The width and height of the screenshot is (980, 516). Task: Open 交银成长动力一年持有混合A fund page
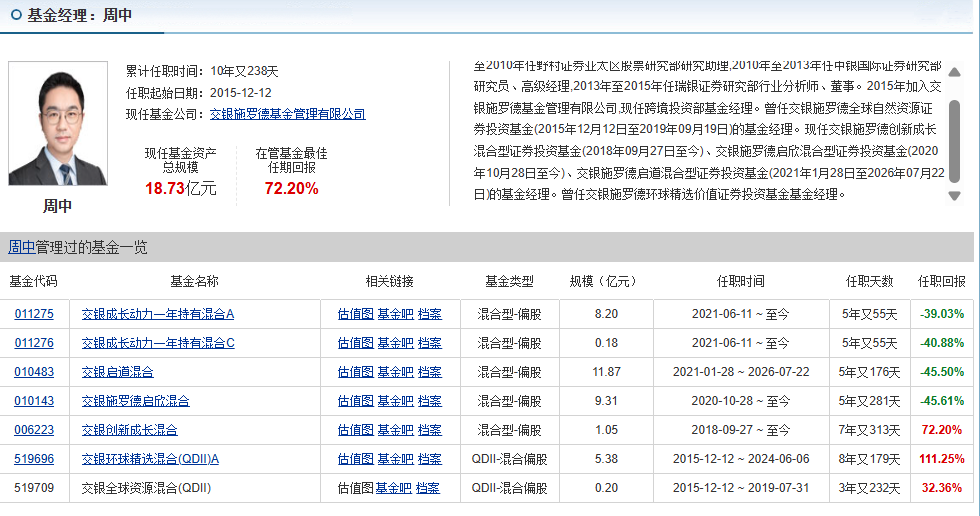click(x=158, y=314)
